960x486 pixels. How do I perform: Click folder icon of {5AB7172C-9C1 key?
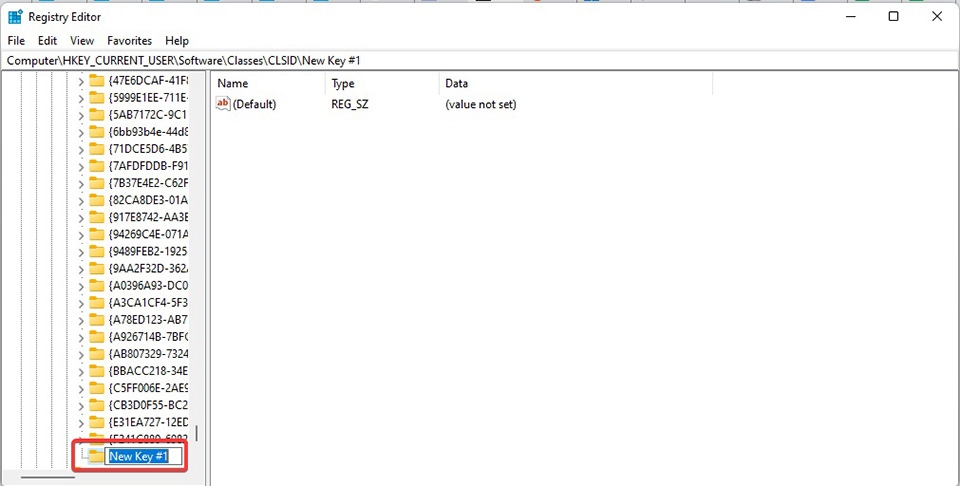pos(96,114)
